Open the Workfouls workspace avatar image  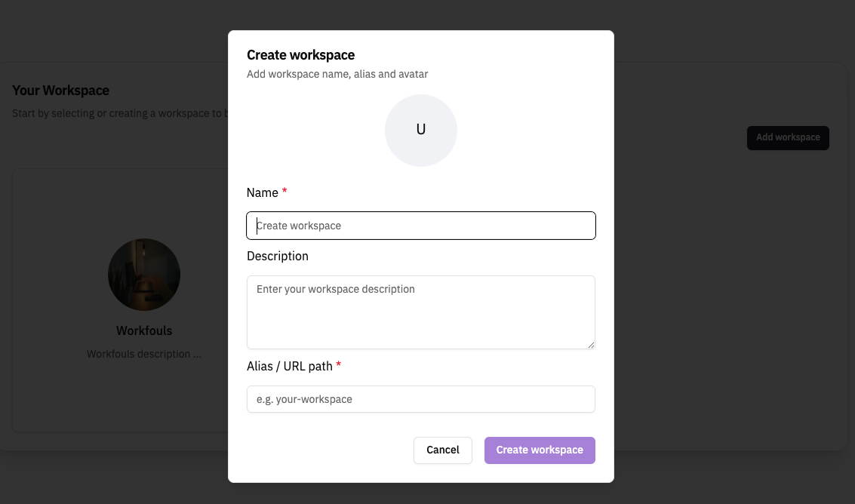pyautogui.click(x=144, y=275)
